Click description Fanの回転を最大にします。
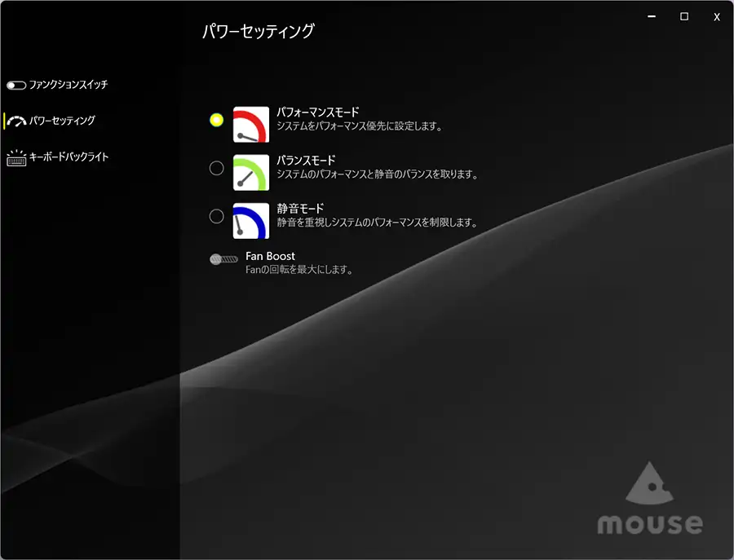734x560 pixels. click(x=299, y=270)
